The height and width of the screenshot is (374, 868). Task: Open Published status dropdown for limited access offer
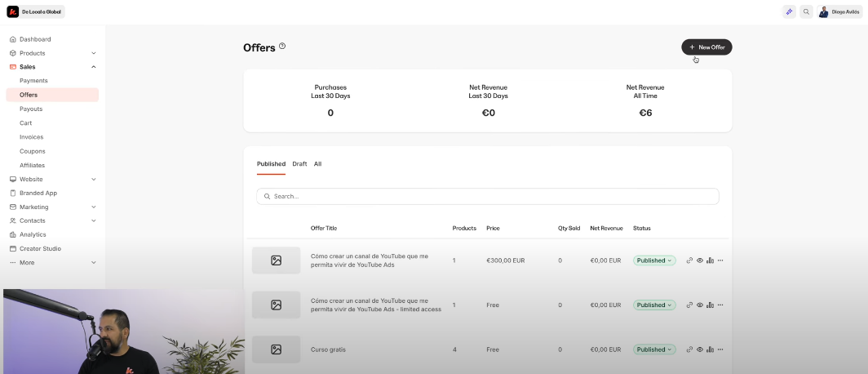pyautogui.click(x=654, y=305)
